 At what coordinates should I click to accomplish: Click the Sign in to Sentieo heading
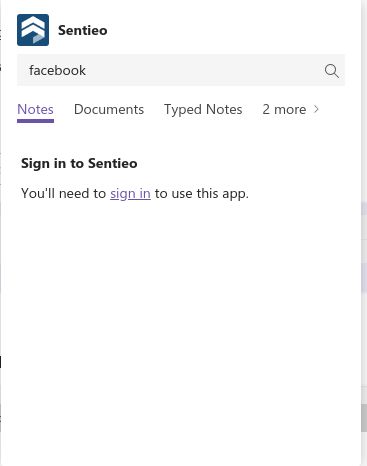pos(79,163)
